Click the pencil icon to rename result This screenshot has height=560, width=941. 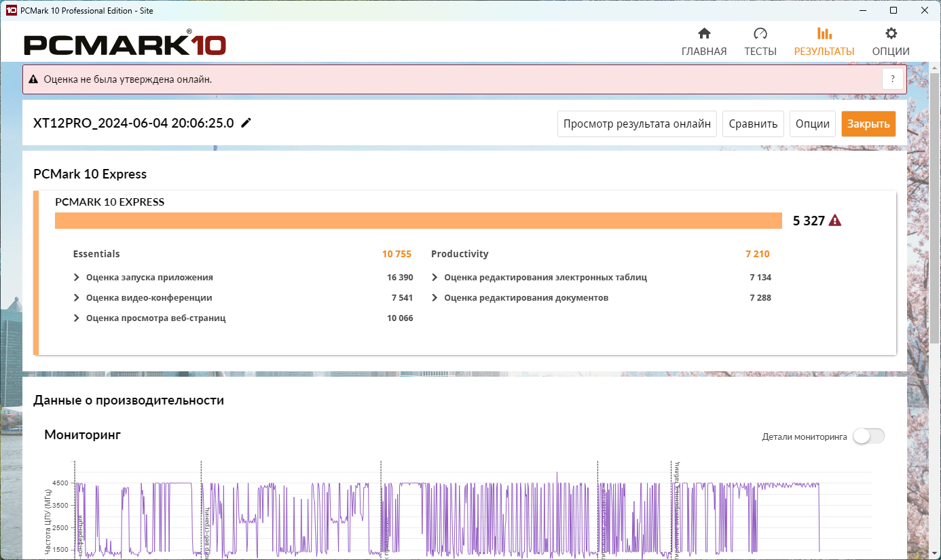click(246, 123)
